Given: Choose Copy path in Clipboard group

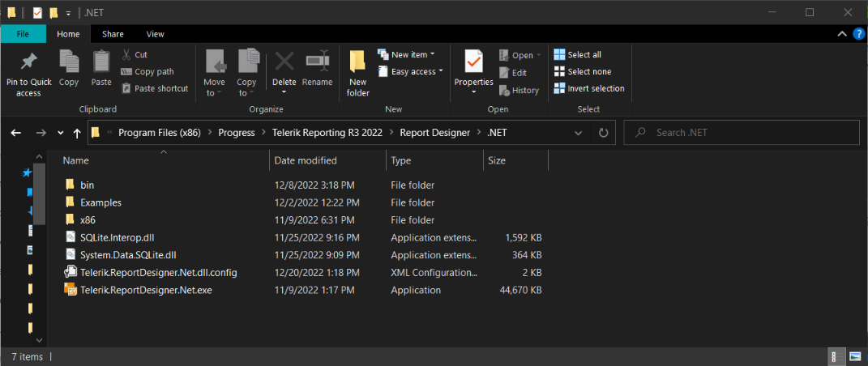Looking at the screenshot, I should pos(148,71).
